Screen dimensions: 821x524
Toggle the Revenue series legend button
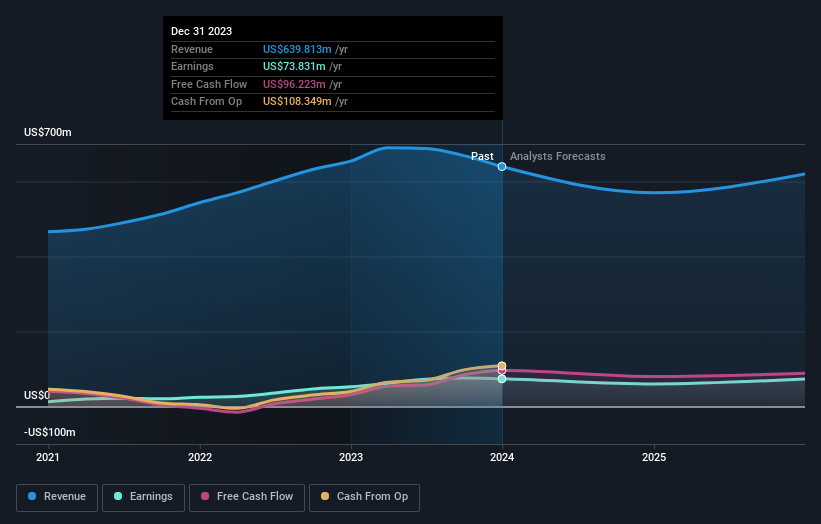(x=57, y=497)
